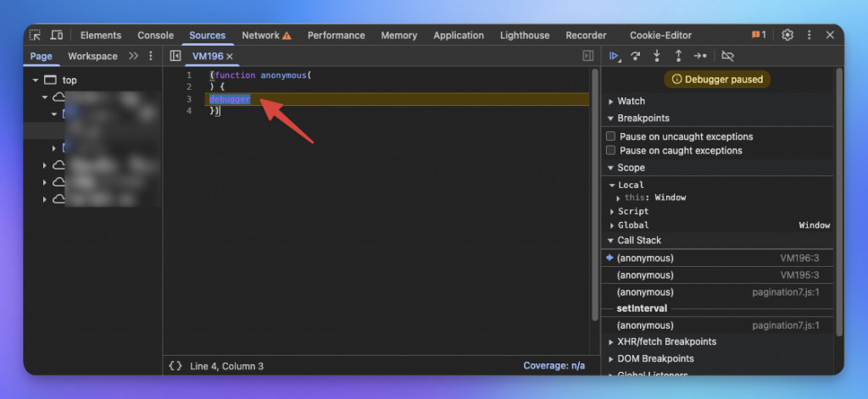Select the Sources tab
868x399 pixels.
click(x=207, y=35)
